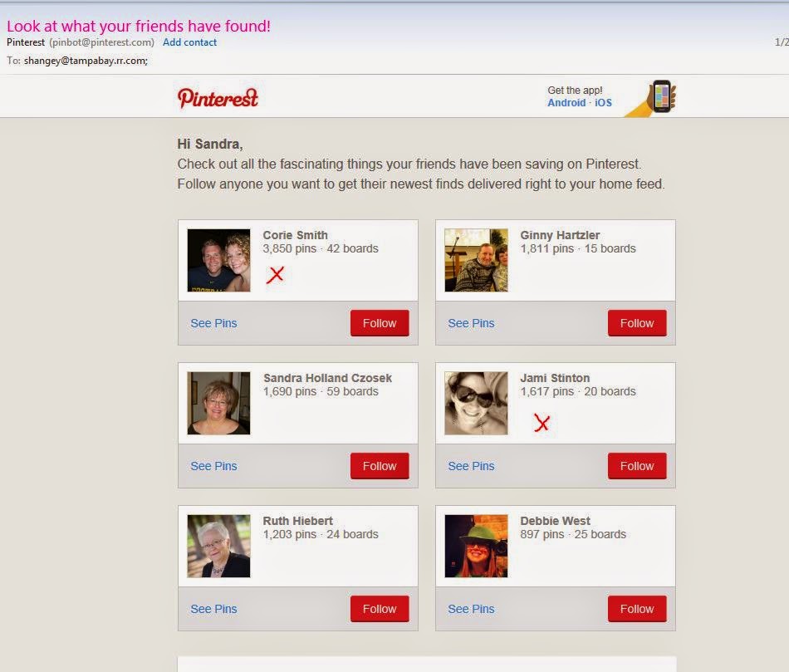Open the Android app link
Screen dimensions: 789x672
click(566, 103)
